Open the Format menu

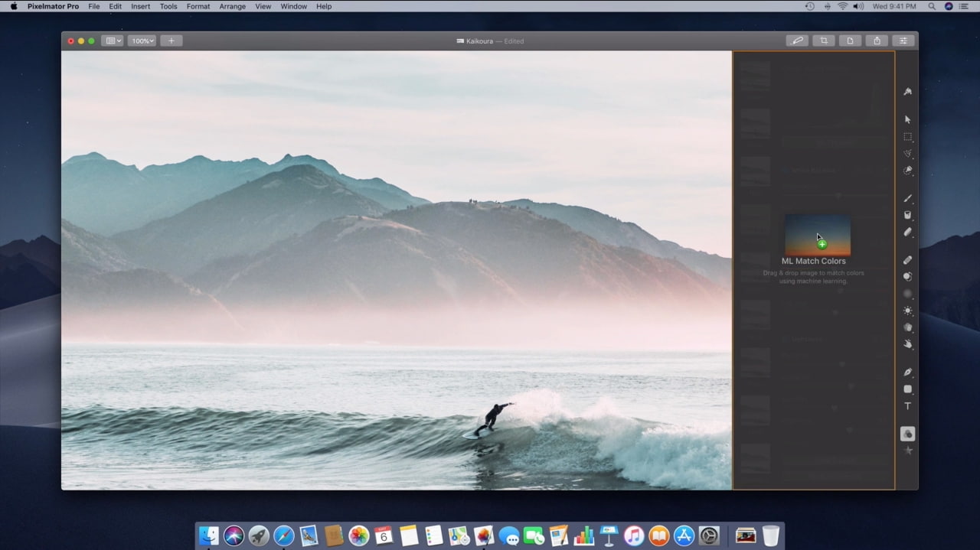pyautogui.click(x=198, y=6)
